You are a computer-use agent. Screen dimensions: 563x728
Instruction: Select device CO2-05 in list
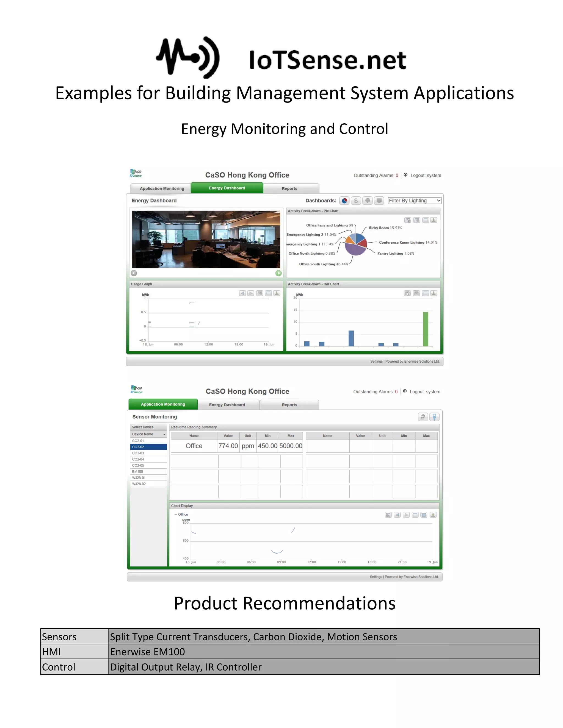point(148,465)
